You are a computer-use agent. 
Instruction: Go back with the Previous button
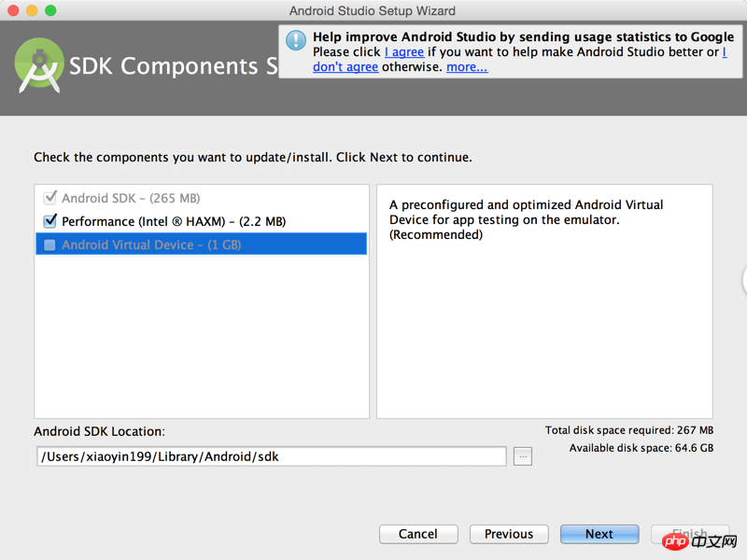click(509, 534)
